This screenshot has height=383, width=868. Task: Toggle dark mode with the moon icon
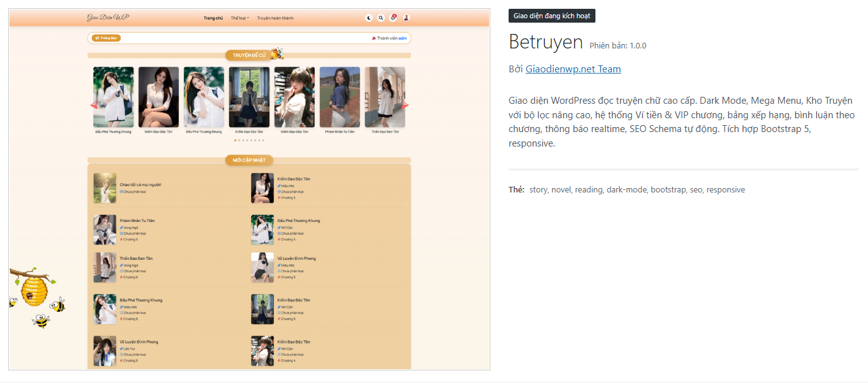369,18
